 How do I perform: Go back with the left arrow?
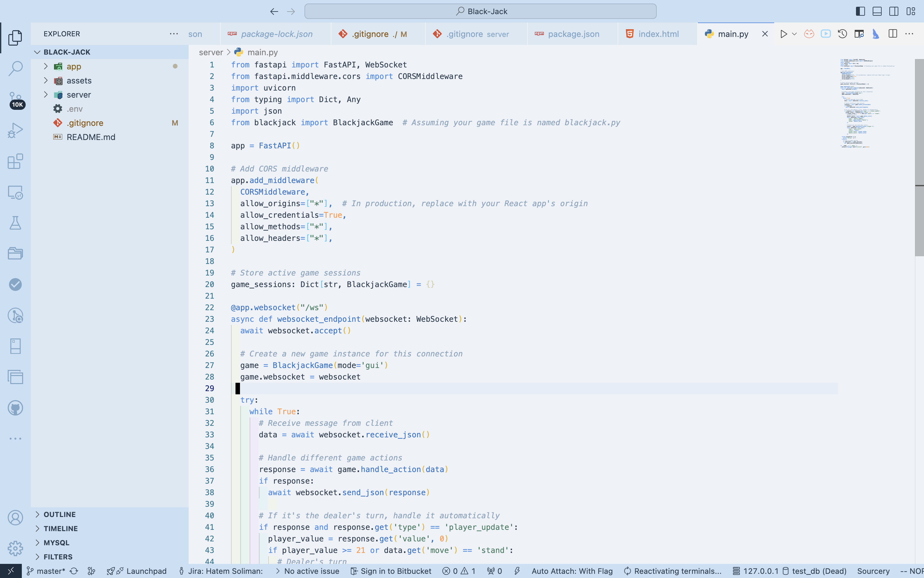[274, 12]
